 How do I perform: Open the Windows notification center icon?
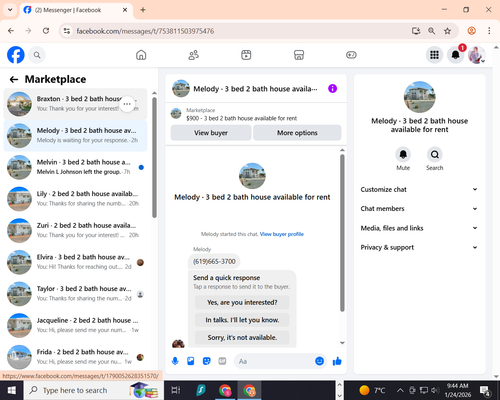coord(485,390)
